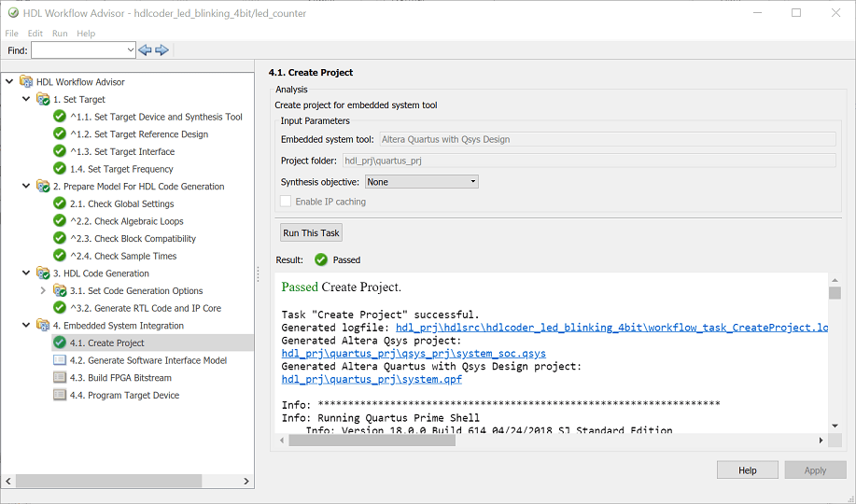856x504 pixels.
Task: Collapse the Prepare Model For HDL node
Action: pyautogui.click(x=25, y=187)
